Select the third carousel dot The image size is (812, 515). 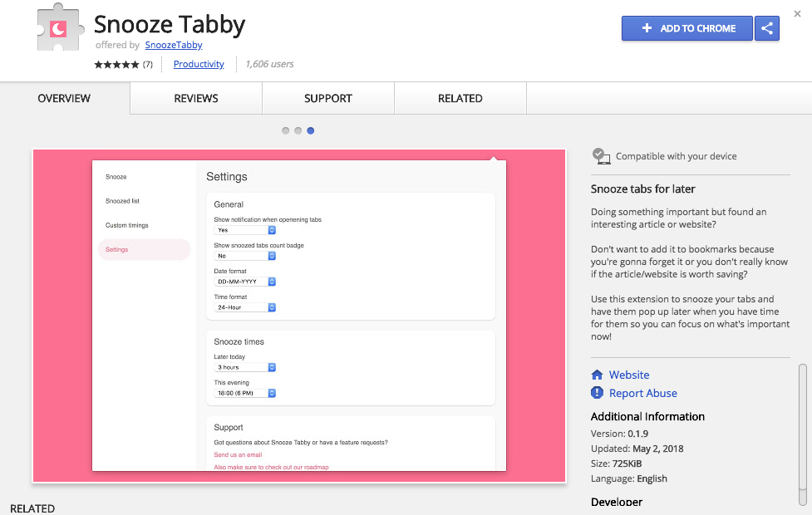pos(310,130)
